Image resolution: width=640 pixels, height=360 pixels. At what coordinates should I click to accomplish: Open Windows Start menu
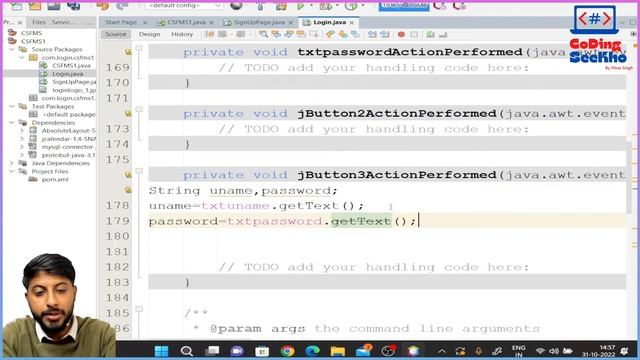click(x=162, y=351)
